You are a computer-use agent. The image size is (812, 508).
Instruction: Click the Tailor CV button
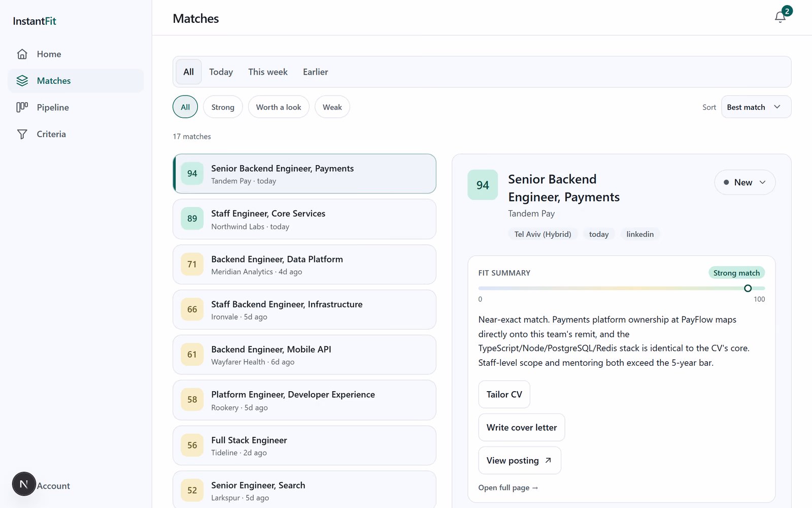click(x=504, y=394)
